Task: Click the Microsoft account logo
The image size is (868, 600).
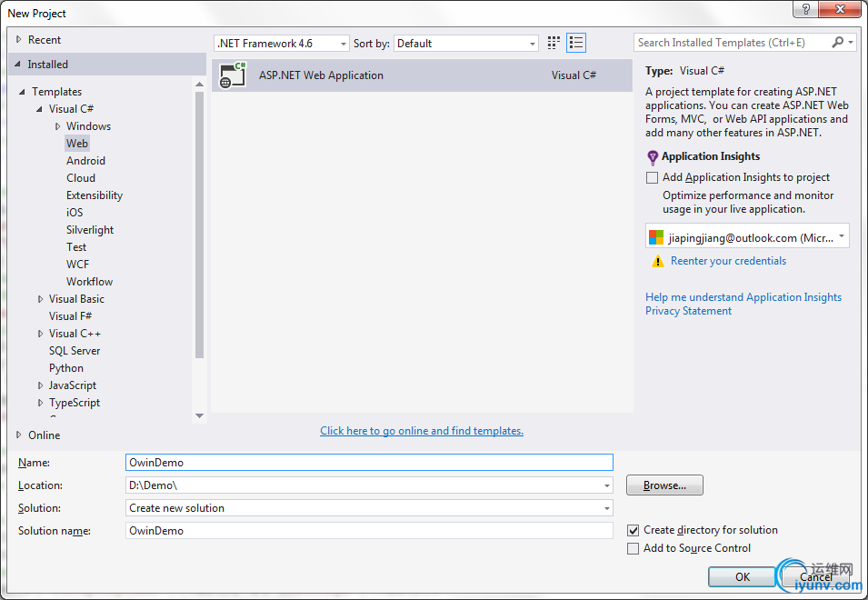Action: pyautogui.click(x=656, y=237)
